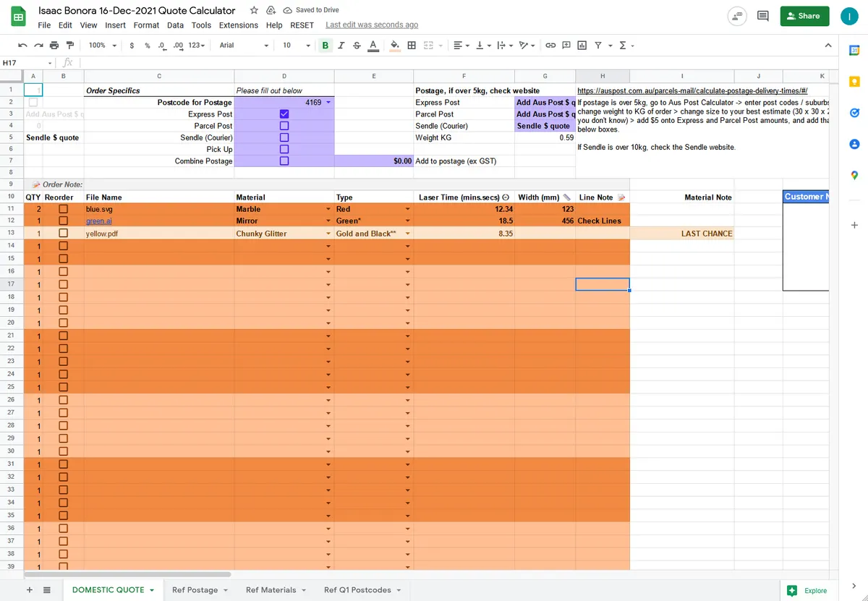Click the Redo arrow in toolbar
The image size is (868, 601).
tap(39, 45)
